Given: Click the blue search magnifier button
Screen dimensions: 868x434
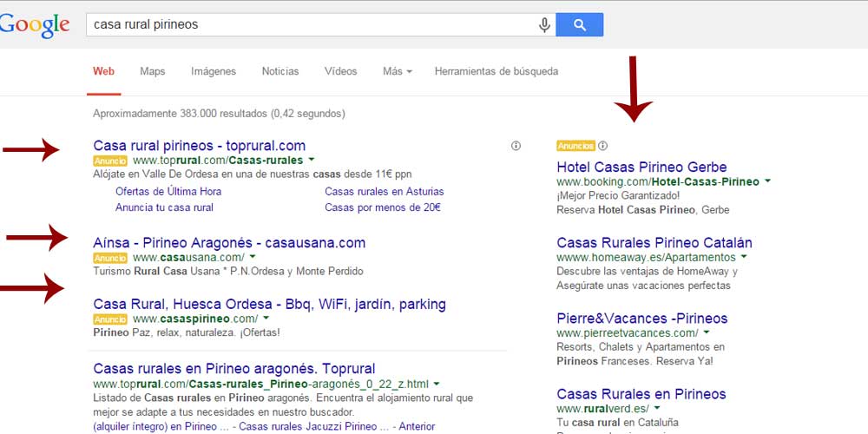Looking at the screenshot, I should coord(579,25).
